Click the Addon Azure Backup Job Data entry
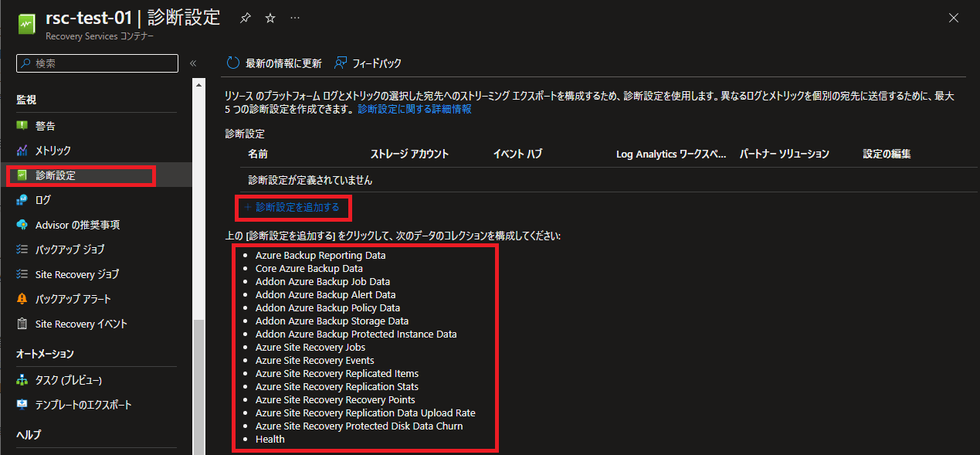The width and height of the screenshot is (980, 455). (x=323, y=281)
